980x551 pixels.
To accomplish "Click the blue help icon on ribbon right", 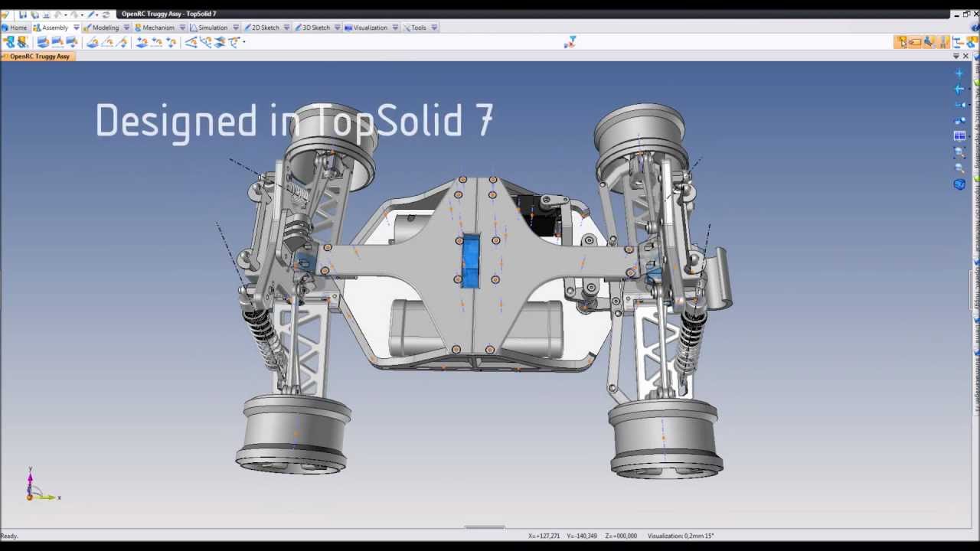I will click(975, 28).
